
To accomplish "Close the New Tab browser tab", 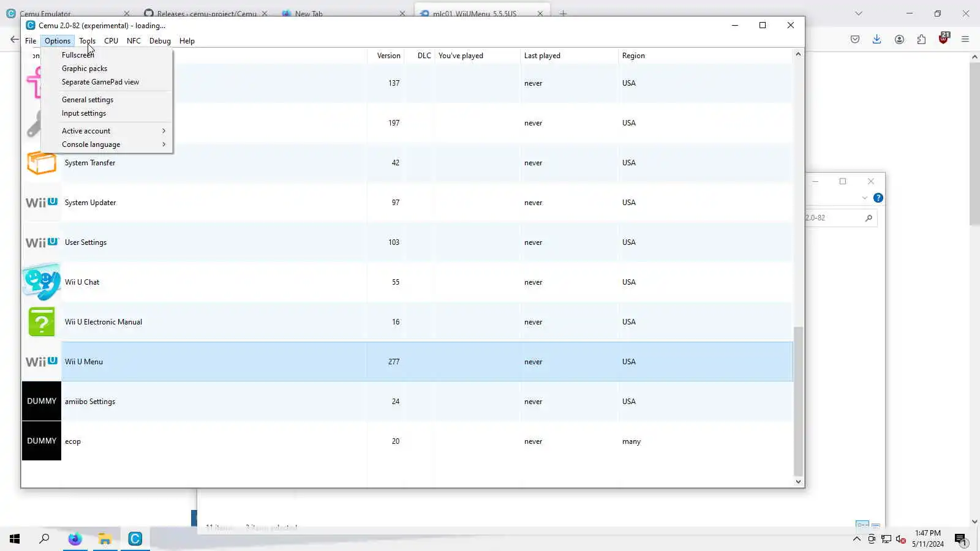I will (402, 13).
